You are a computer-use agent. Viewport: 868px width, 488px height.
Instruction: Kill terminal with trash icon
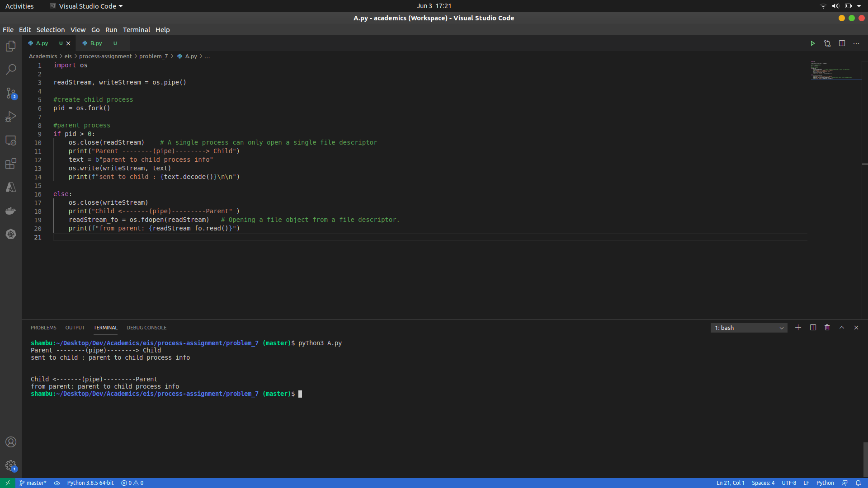(x=827, y=328)
